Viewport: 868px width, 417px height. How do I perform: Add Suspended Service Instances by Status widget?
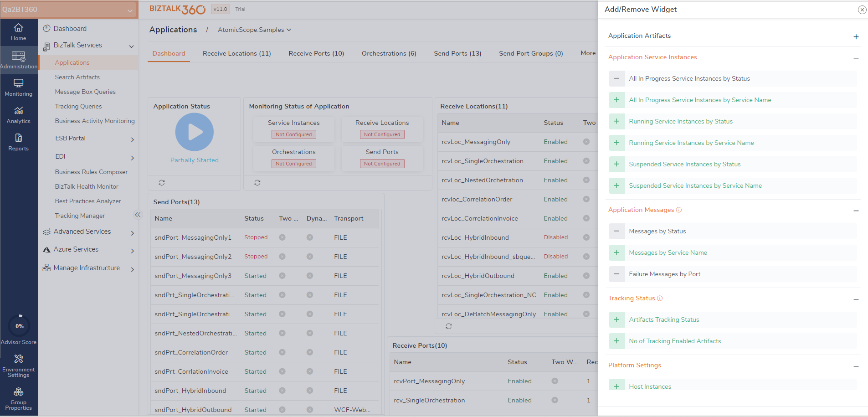[x=616, y=164]
